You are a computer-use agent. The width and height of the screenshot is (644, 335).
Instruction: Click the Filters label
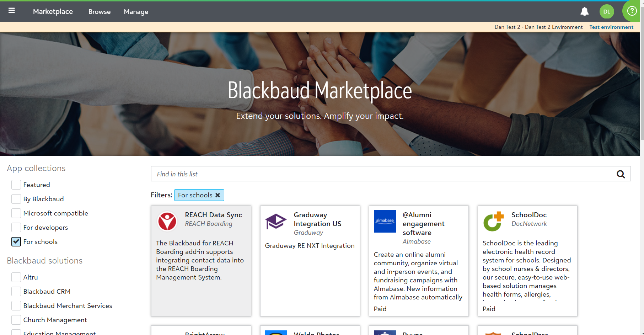point(161,195)
